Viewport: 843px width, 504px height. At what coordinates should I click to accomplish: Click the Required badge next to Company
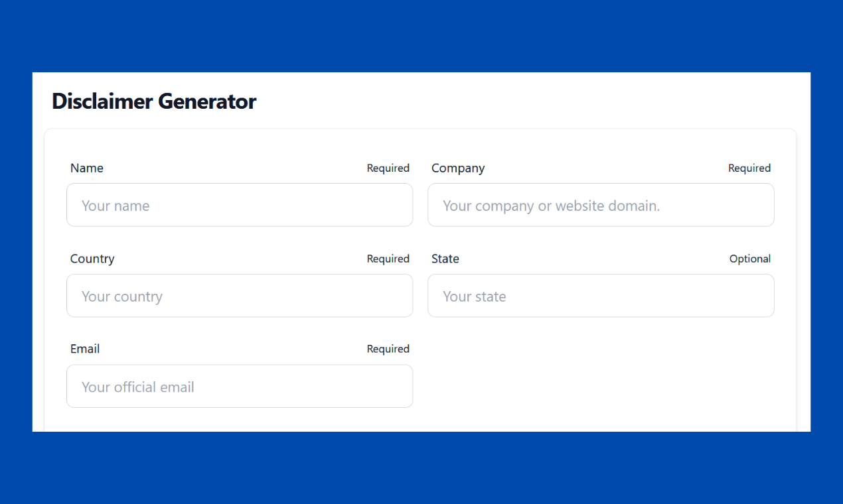point(749,168)
